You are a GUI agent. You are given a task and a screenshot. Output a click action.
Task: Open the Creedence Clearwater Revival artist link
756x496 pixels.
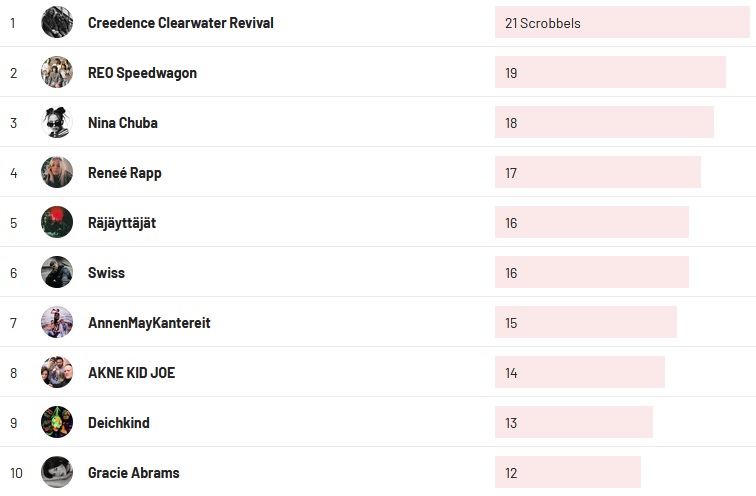pos(180,23)
